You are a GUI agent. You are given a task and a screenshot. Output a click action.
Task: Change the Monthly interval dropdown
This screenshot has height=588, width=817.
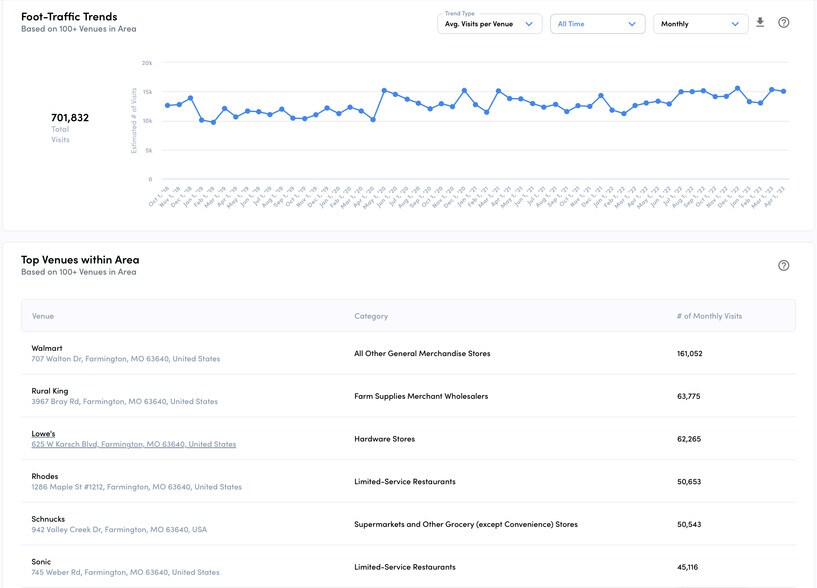[x=700, y=24]
